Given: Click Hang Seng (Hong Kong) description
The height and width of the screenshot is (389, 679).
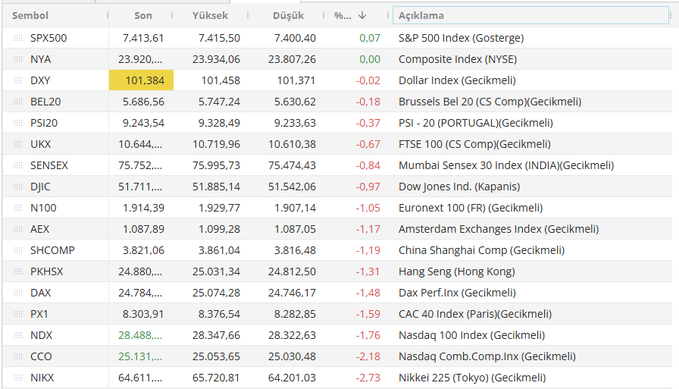Looking at the screenshot, I should point(457,272).
